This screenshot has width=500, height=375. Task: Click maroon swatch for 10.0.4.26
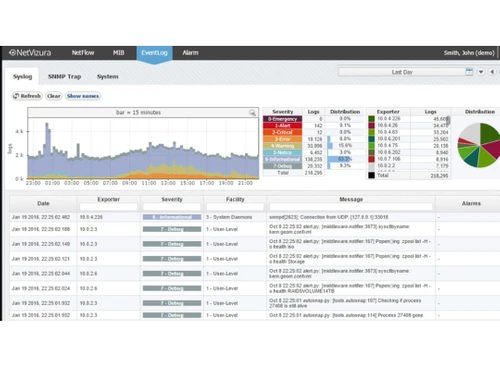point(371,125)
